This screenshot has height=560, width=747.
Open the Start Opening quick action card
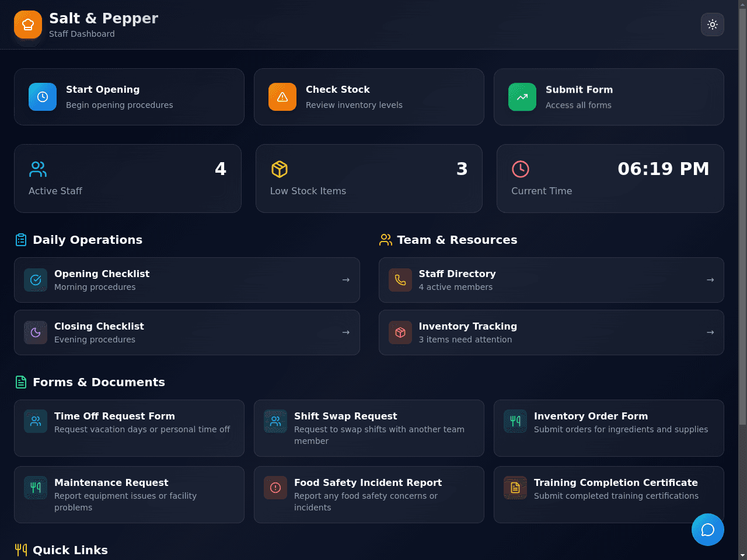pyautogui.click(x=129, y=97)
